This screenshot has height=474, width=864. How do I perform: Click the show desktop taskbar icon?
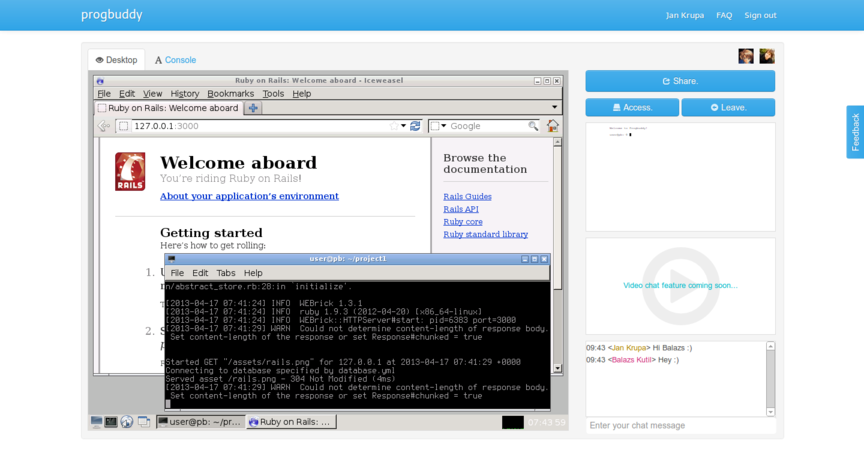[x=143, y=422]
